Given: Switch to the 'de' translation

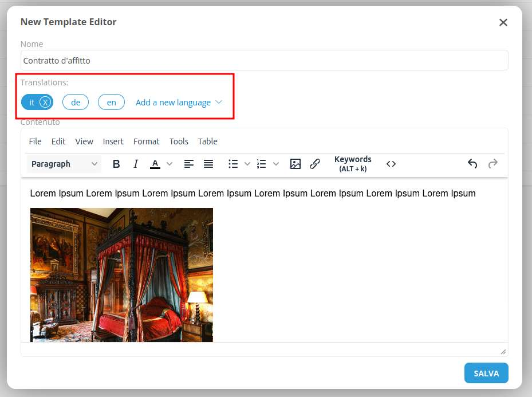Looking at the screenshot, I should (x=76, y=103).
